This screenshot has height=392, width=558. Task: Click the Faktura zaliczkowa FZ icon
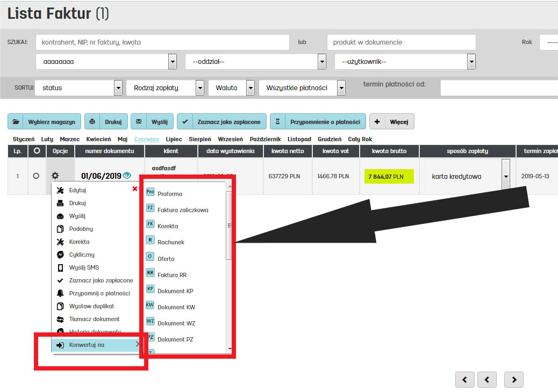[151, 208]
